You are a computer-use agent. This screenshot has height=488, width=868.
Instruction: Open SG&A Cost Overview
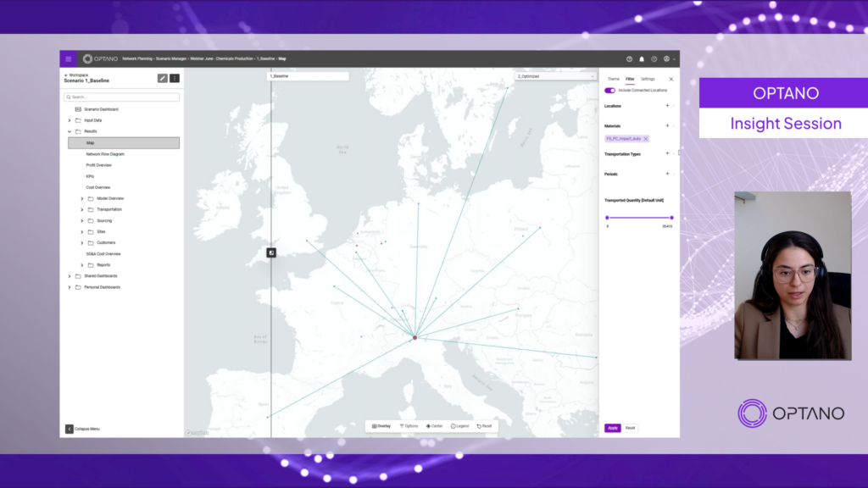coord(103,254)
